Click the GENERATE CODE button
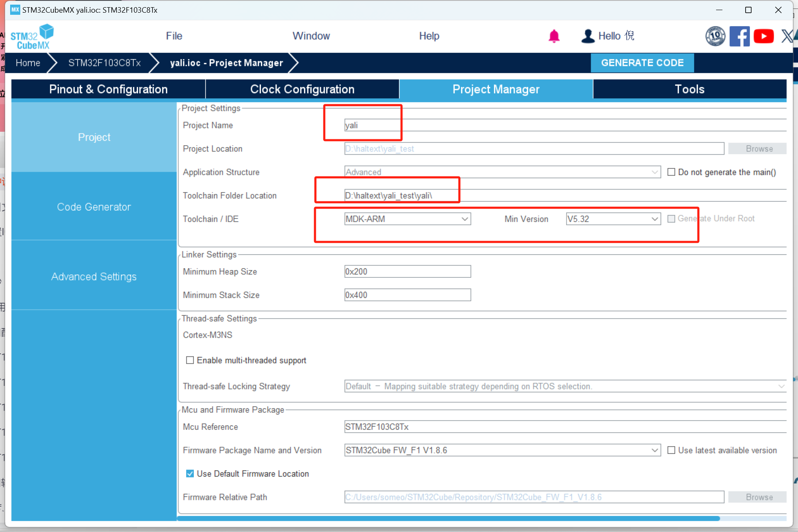The width and height of the screenshot is (798, 532). 642,63
